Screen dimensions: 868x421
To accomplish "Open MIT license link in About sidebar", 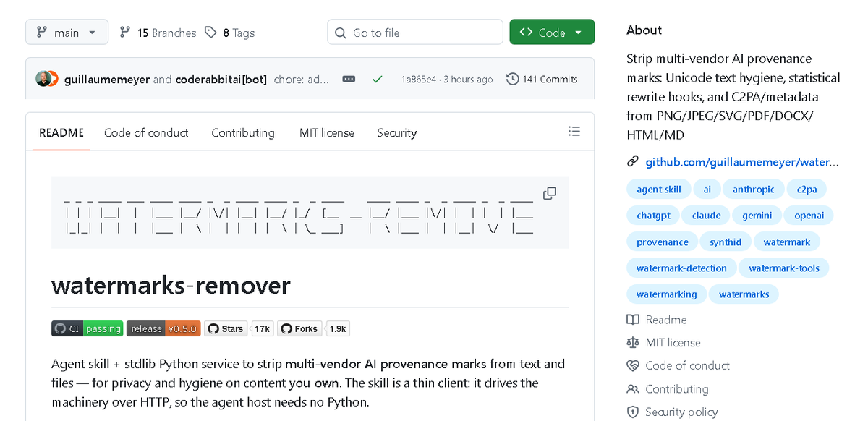I will point(664,343).
